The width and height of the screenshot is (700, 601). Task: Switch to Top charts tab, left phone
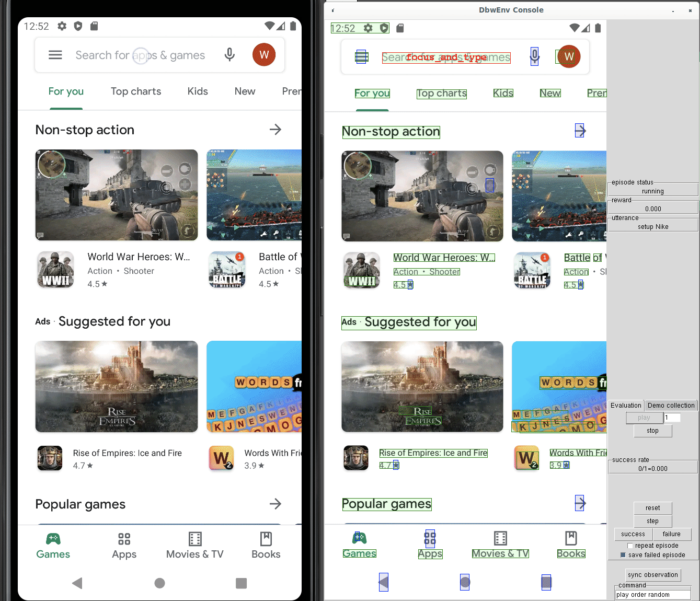pyautogui.click(x=136, y=91)
